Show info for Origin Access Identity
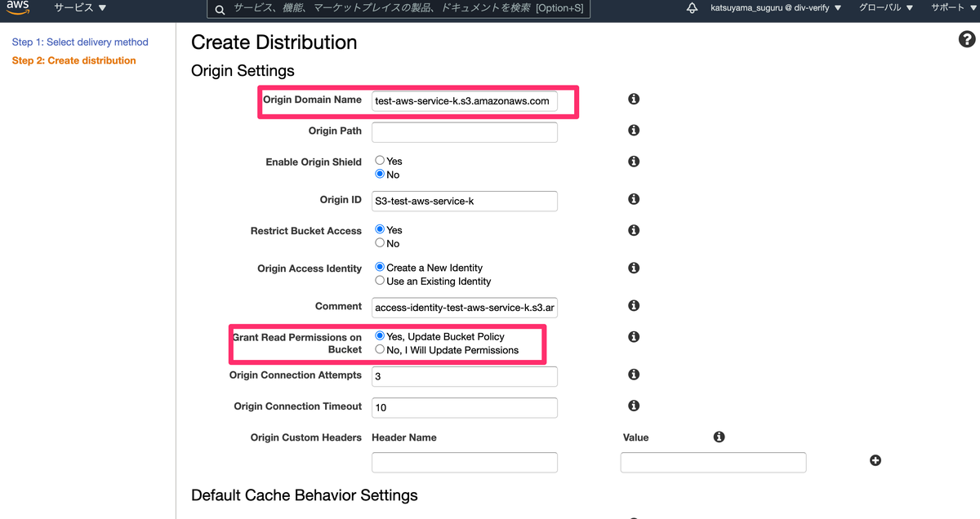The height and width of the screenshot is (519, 980). [633, 268]
